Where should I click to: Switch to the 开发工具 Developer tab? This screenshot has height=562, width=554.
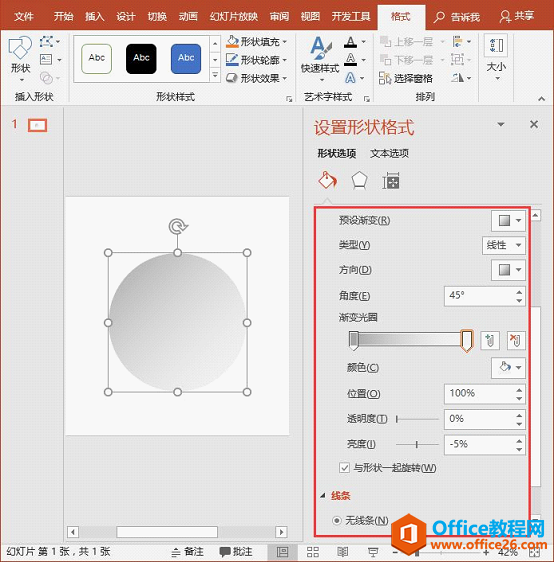pos(351,16)
